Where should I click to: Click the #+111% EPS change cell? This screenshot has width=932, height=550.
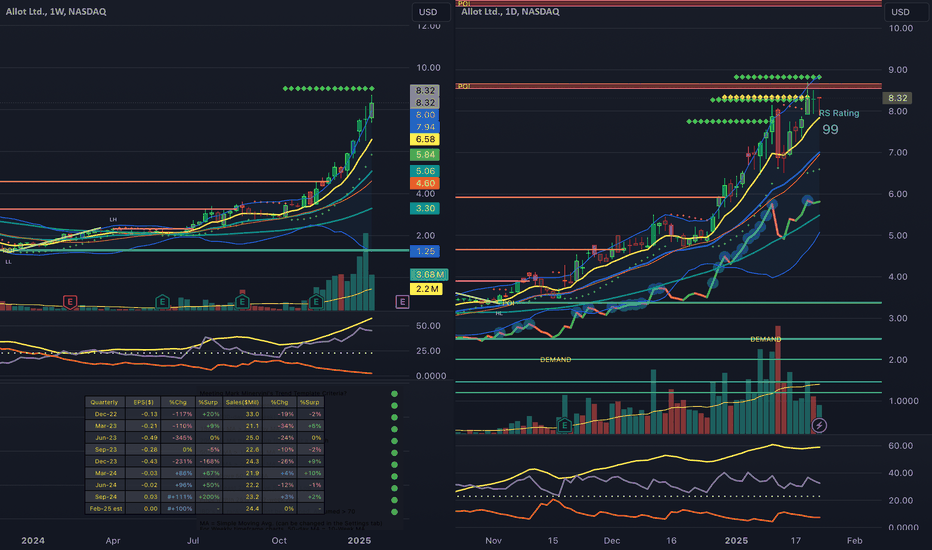point(180,497)
